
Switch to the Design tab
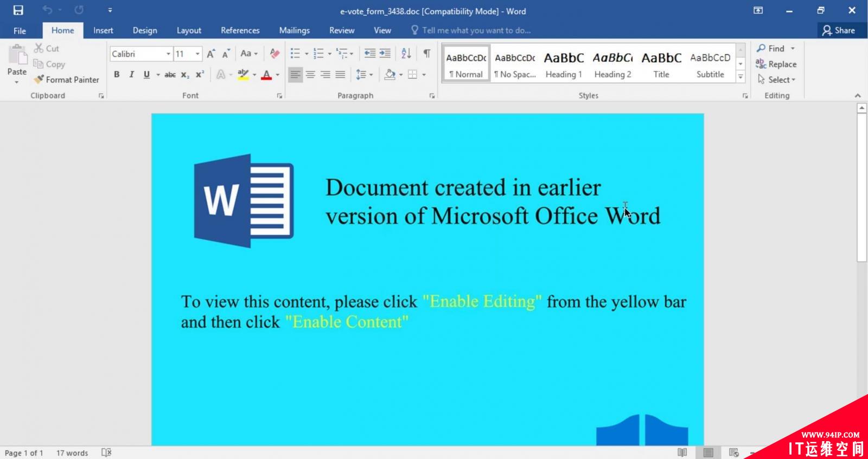pos(145,30)
